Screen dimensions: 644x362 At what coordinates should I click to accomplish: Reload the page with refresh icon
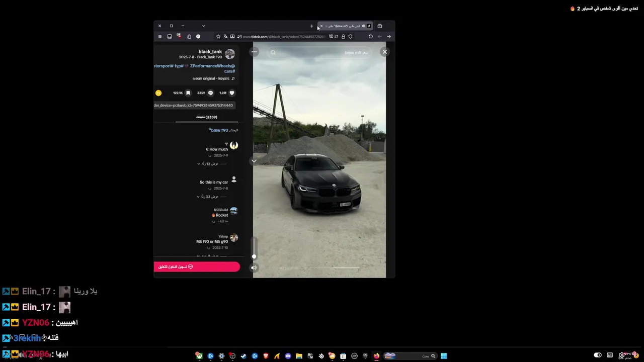371,36
